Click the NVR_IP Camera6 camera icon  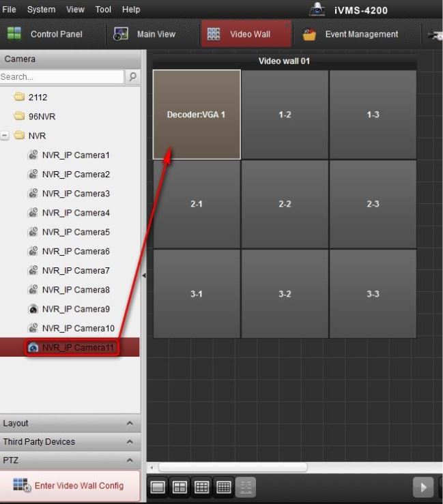[33, 251]
